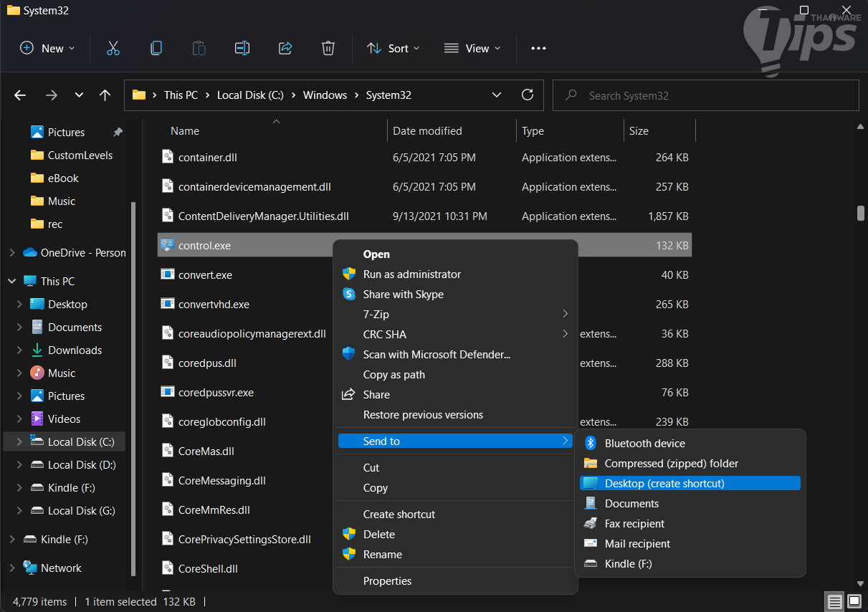Click Properties in the context menu
Viewport: 868px width, 612px height.
point(387,581)
